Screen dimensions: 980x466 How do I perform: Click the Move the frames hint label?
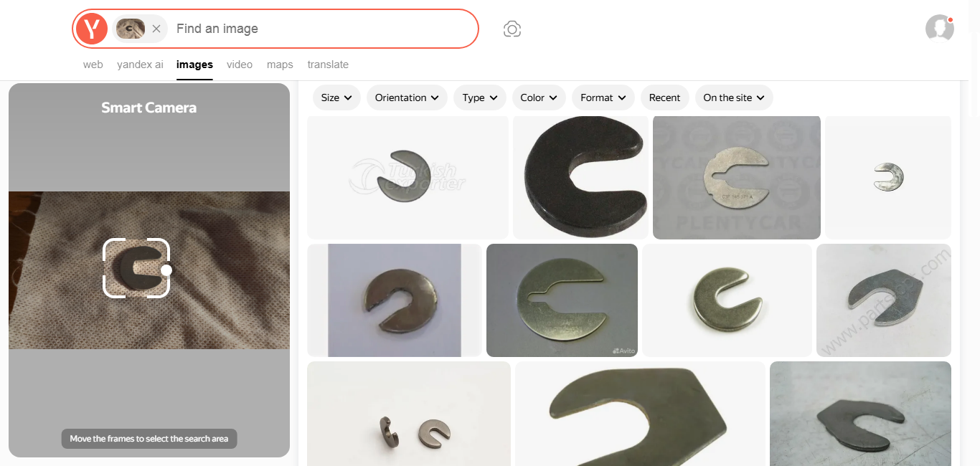(149, 439)
